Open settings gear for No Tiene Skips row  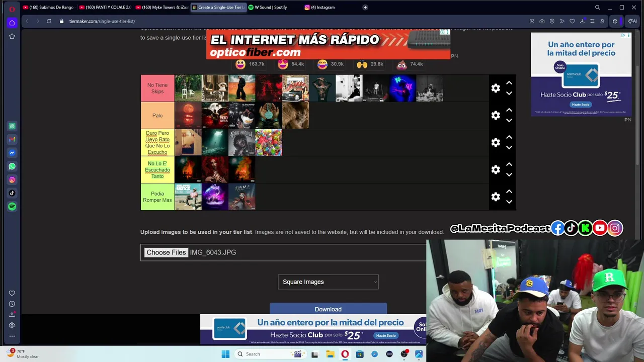coord(496,88)
